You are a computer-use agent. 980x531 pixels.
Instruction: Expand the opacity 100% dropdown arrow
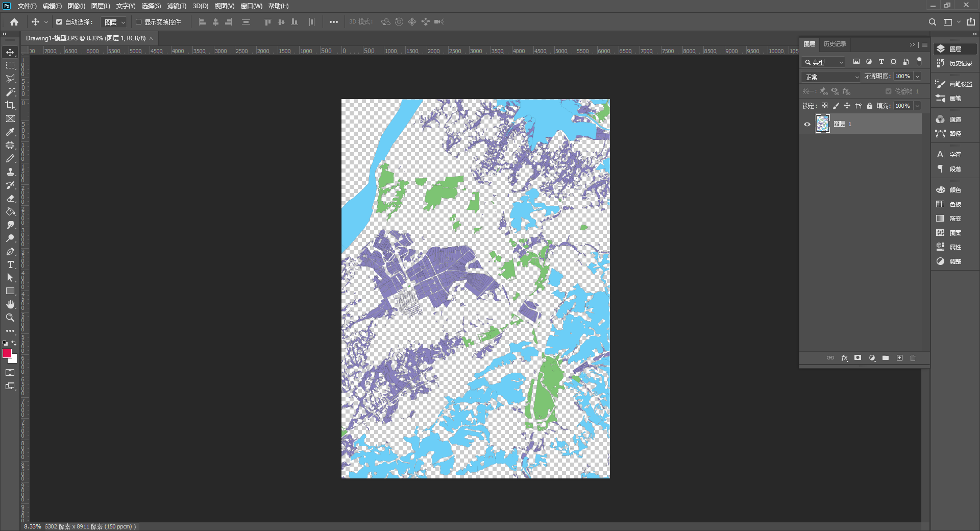coord(917,77)
